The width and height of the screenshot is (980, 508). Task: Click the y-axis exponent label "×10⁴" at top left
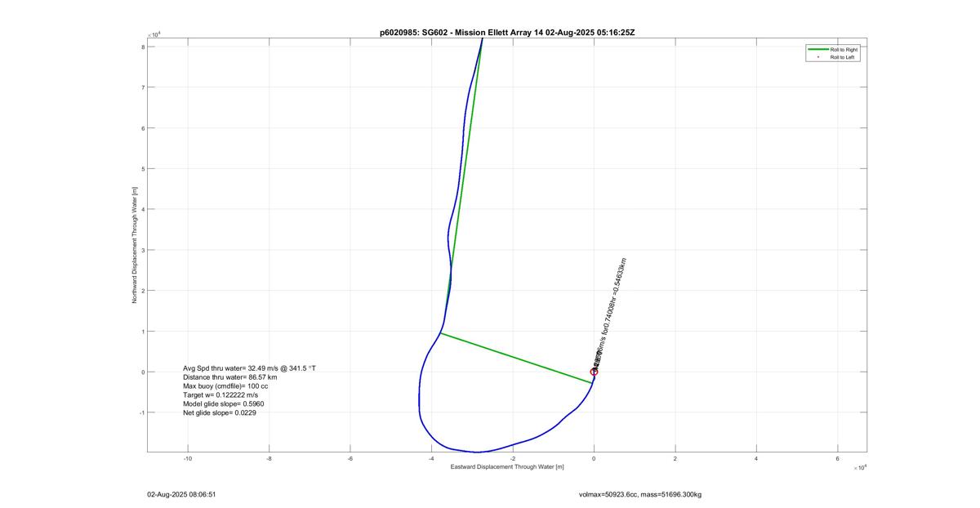pos(154,34)
